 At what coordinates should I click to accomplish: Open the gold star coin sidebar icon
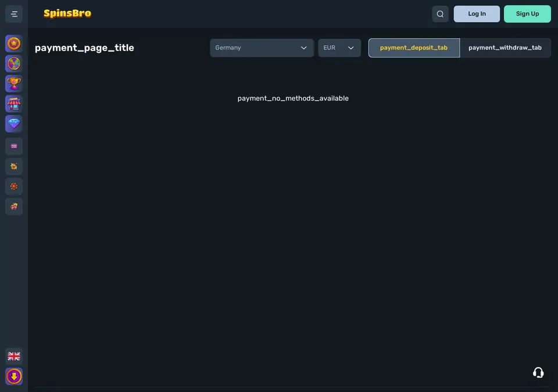tap(14, 44)
